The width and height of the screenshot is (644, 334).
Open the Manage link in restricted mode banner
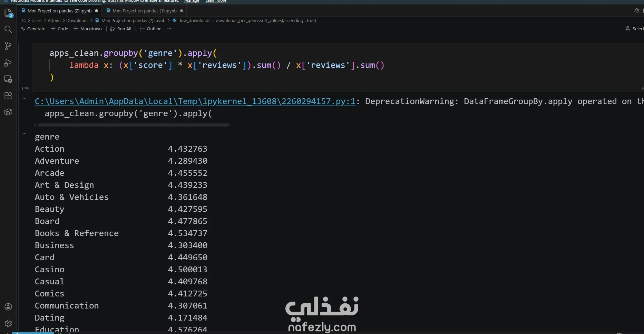pos(192,1)
